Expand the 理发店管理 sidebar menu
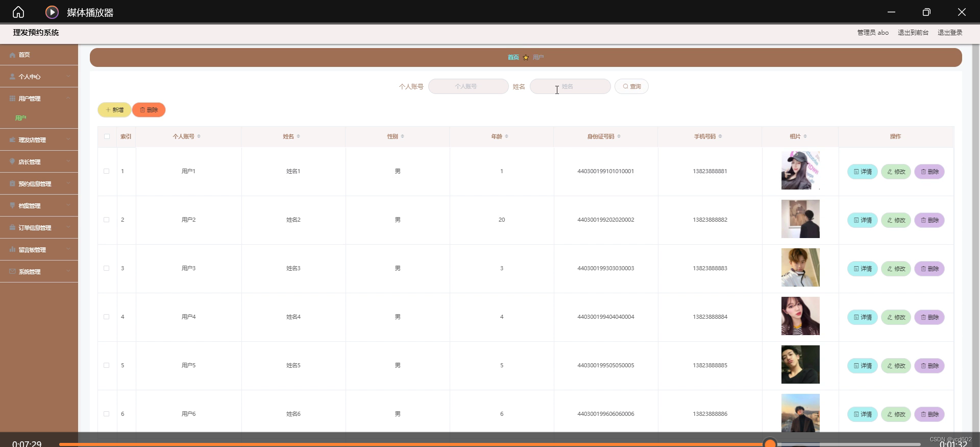Viewport: 980px width, 447px height. [x=39, y=140]
